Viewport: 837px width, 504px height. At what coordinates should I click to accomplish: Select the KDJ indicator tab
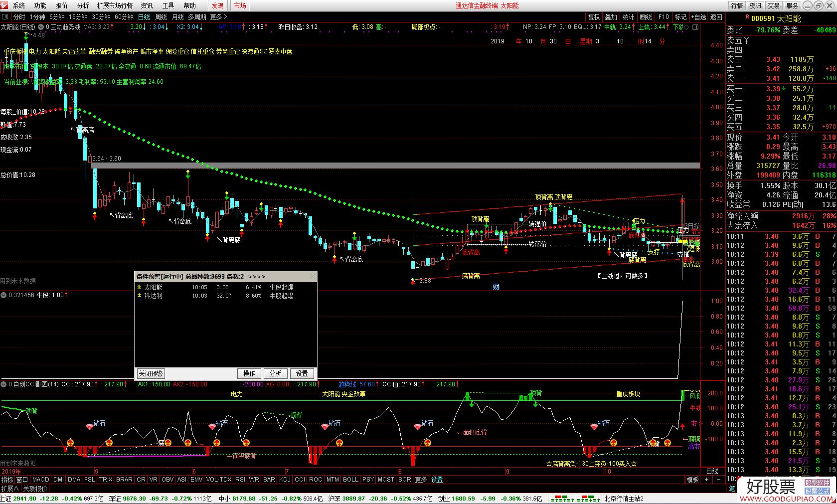[x=285, y=480]
